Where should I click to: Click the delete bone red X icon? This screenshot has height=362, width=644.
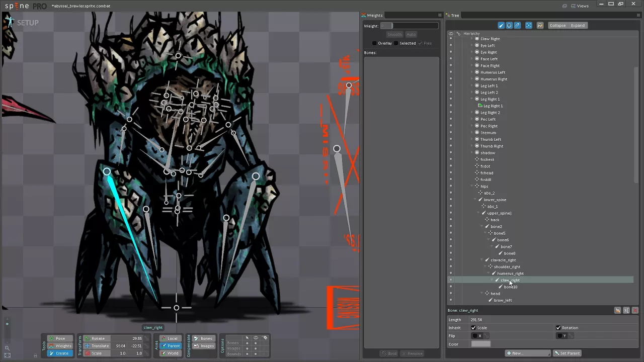click(x=635, y=311)
